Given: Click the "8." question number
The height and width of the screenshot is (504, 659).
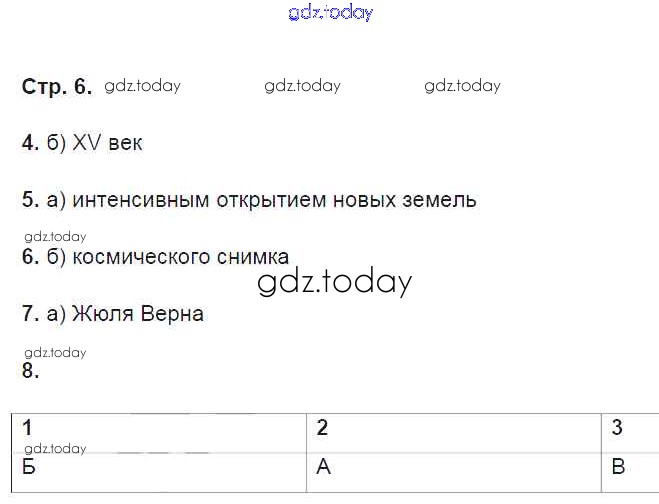Looking at the screenshot, I should [30, 371].
